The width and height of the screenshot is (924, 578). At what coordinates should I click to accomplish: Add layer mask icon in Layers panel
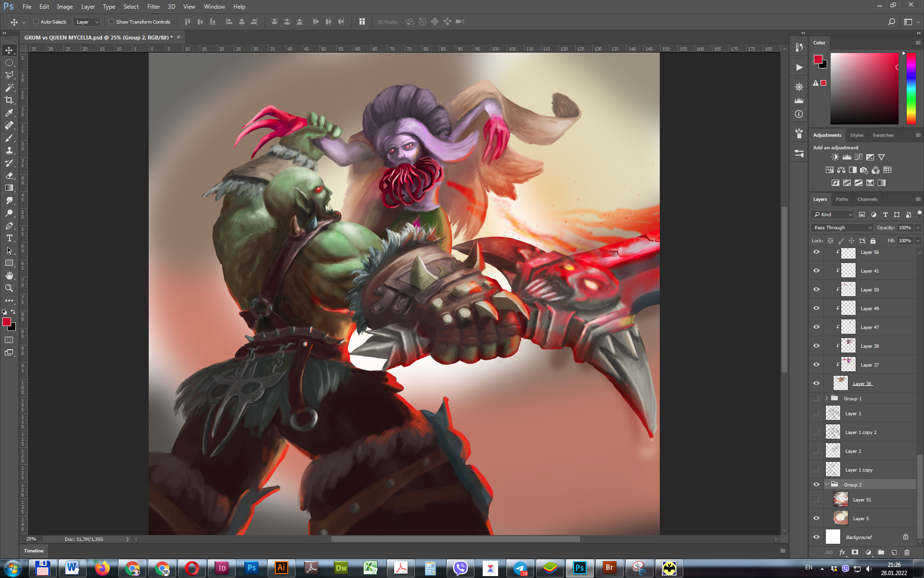click(x=855, y=552)
